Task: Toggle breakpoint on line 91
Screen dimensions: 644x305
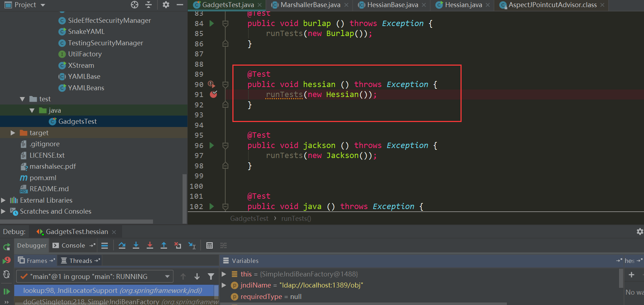Action: (213, 95)
